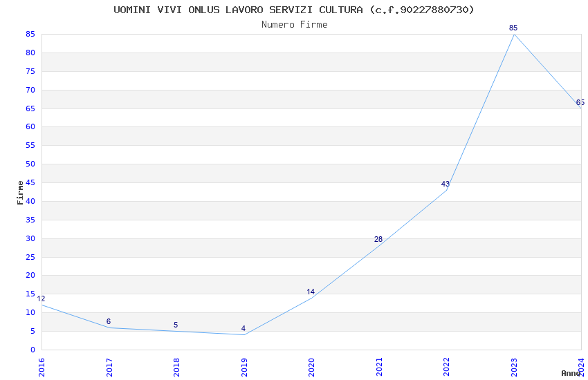
Task: Click x-axis year 2021
Action: coord(379,367)
